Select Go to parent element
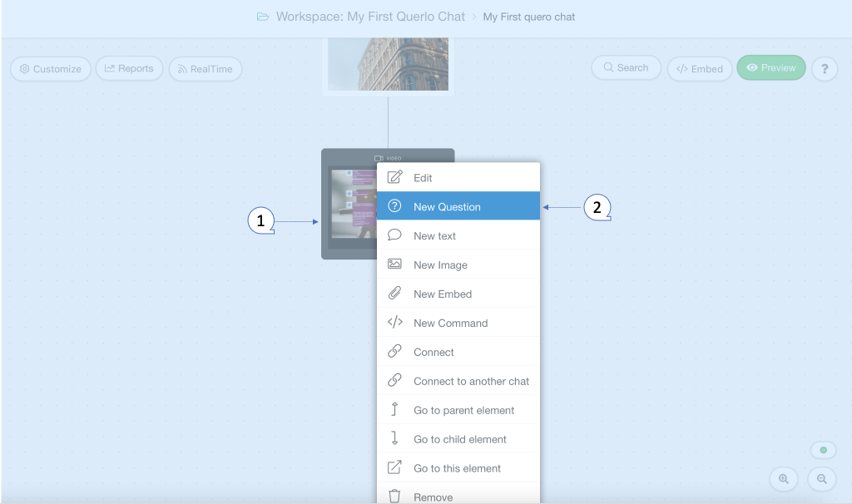The width and height of the screenshot is (852, 504). [458, 409]
